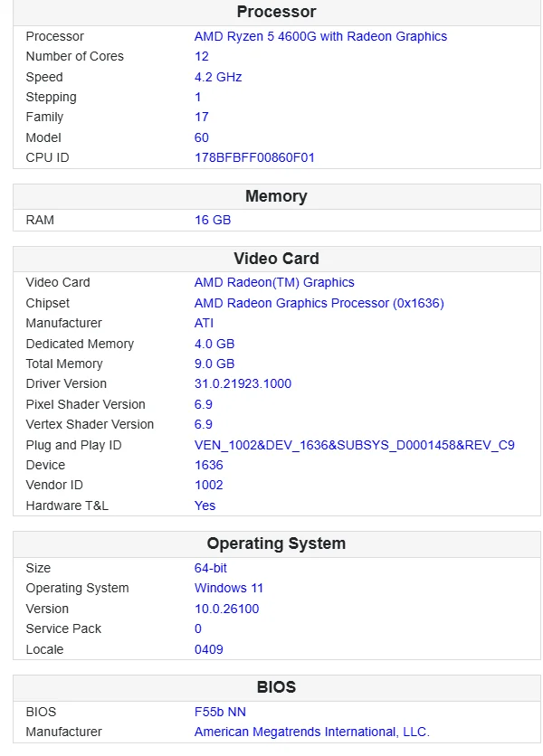Select the Number of Cores value 12
The width and height of the screenshot is (543, 756).
(x=201, y=56)
